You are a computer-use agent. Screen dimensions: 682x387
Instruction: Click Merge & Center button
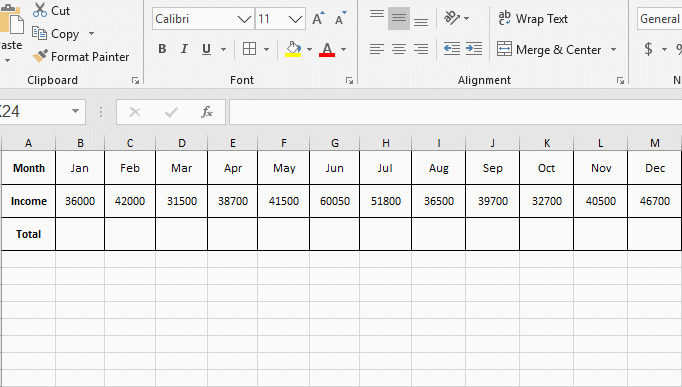tap(549, 50)
